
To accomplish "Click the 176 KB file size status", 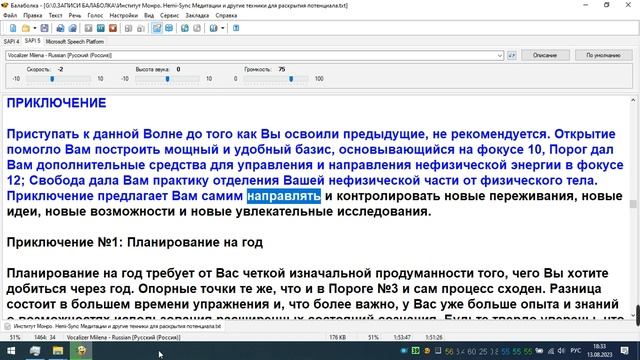I will point(338,338).
